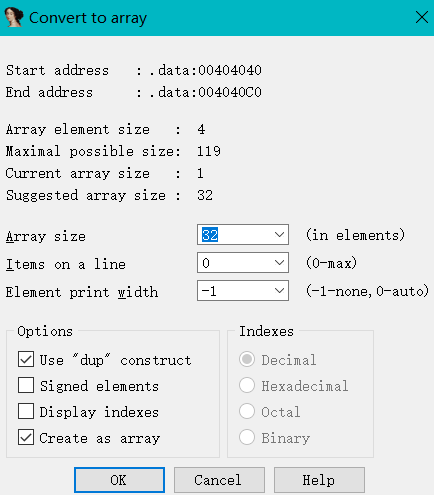The height and width of the screenshot is (495, 434).
Task: Open Help for this dialog
Action: 319,480
